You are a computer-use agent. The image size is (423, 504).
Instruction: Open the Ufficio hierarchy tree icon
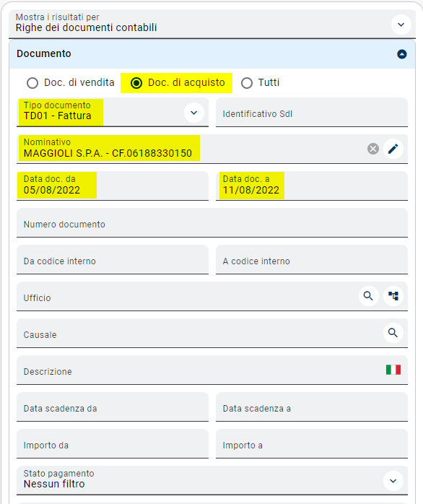pos(393,296)
